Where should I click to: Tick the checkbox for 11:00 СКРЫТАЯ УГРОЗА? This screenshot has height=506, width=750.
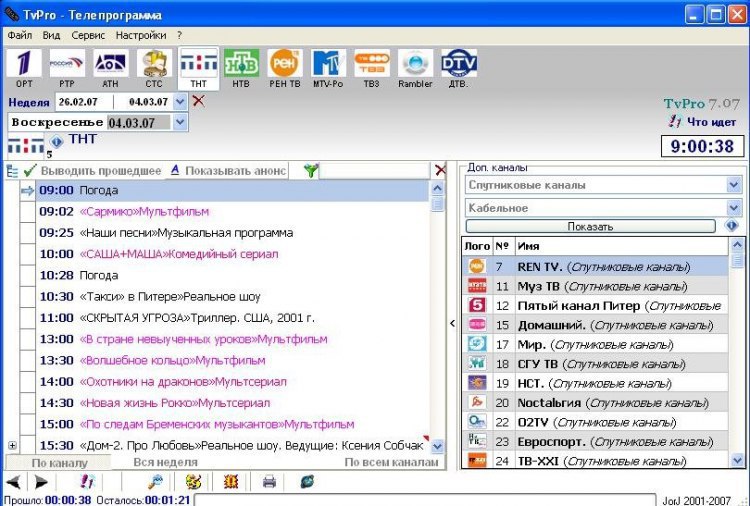tap(28, 318)
